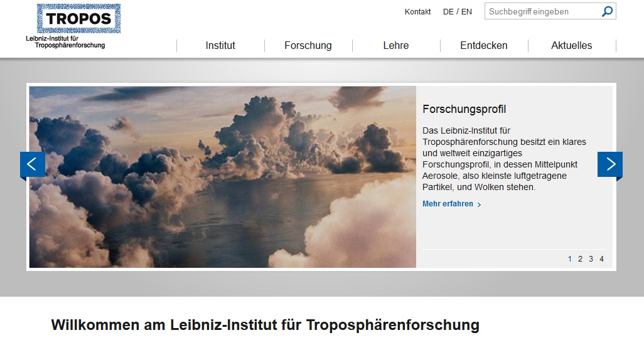Screen dimensions: 644x345
Task: Click the TROPOS logo
Action: [78, 18]
